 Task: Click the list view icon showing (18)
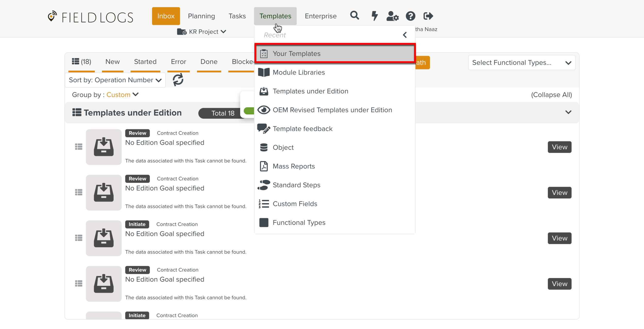(81, 62)
